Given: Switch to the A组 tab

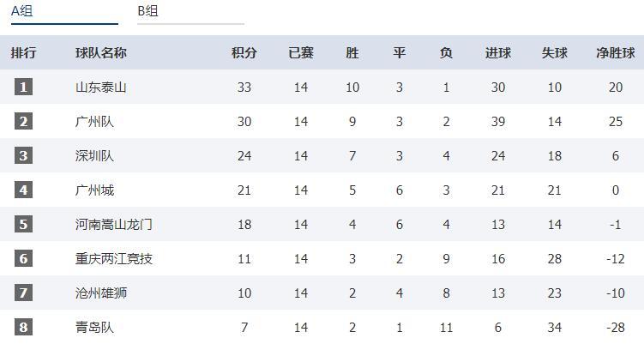Looking at the screenshot, I should tap(64, 12).
